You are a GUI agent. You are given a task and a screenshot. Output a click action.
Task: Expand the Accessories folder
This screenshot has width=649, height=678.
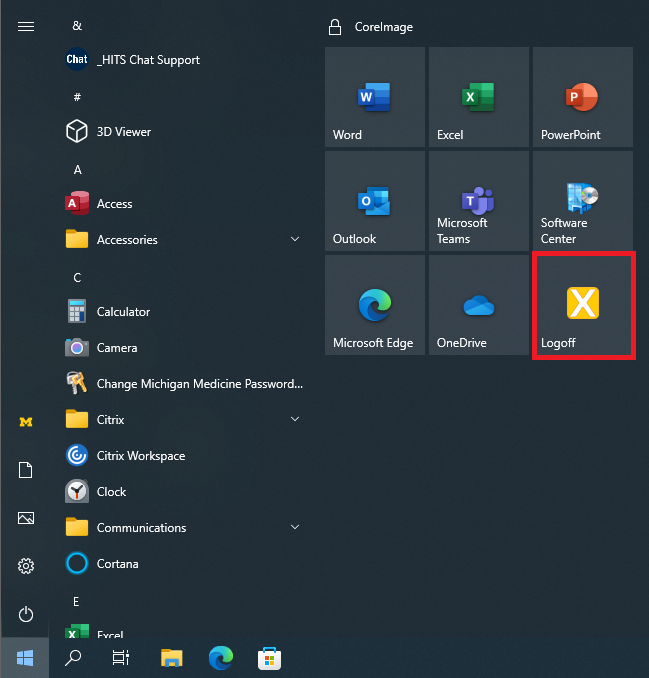[x=184, y=239]
